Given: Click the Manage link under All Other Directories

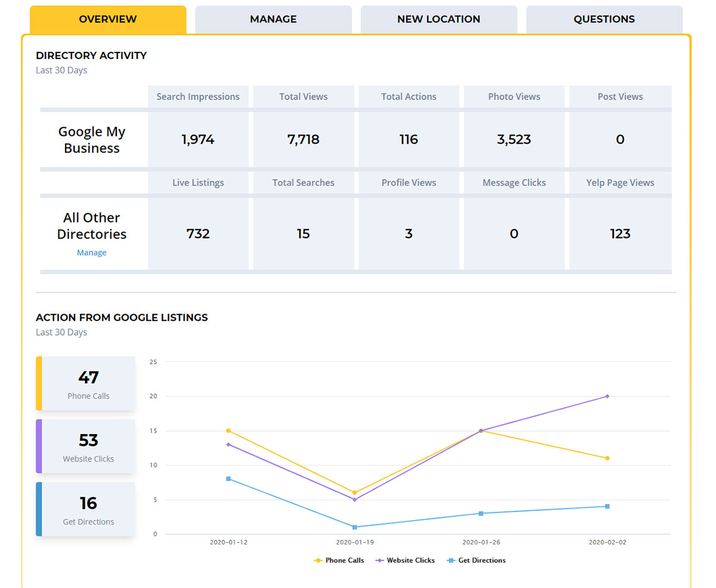Looking at the screenshot, I should (91, 252).
